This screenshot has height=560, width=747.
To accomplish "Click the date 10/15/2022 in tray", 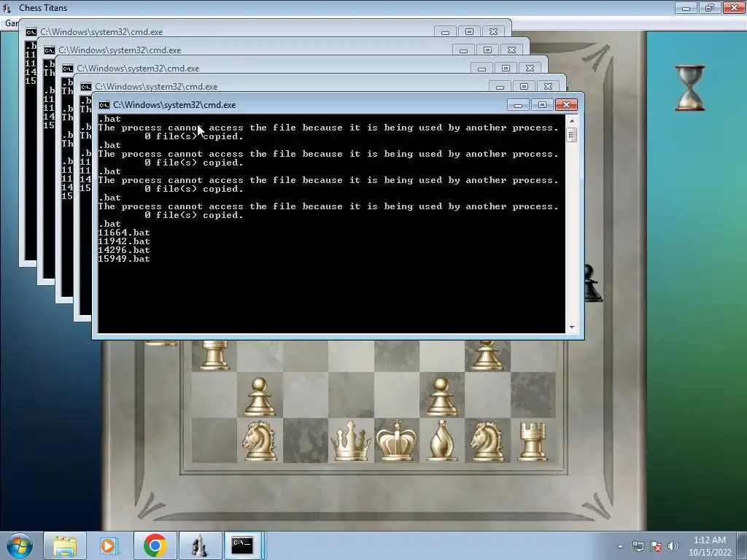I will tap(709, 553).
